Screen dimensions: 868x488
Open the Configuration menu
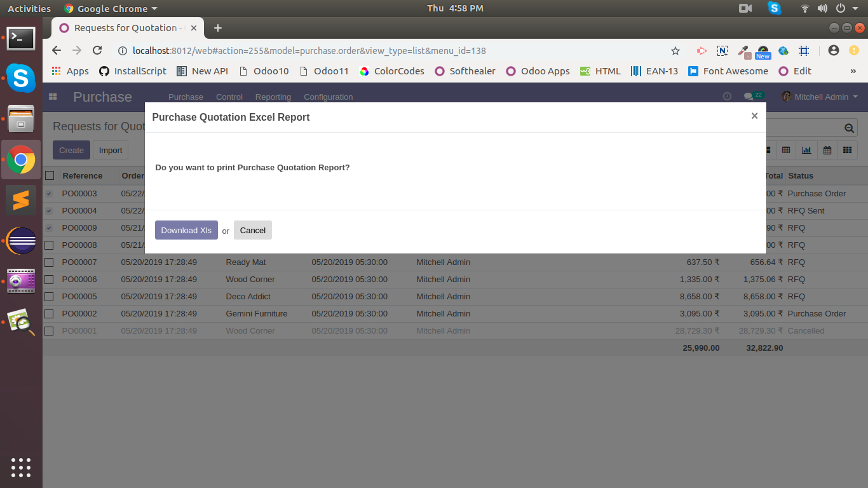pos(329,97)
